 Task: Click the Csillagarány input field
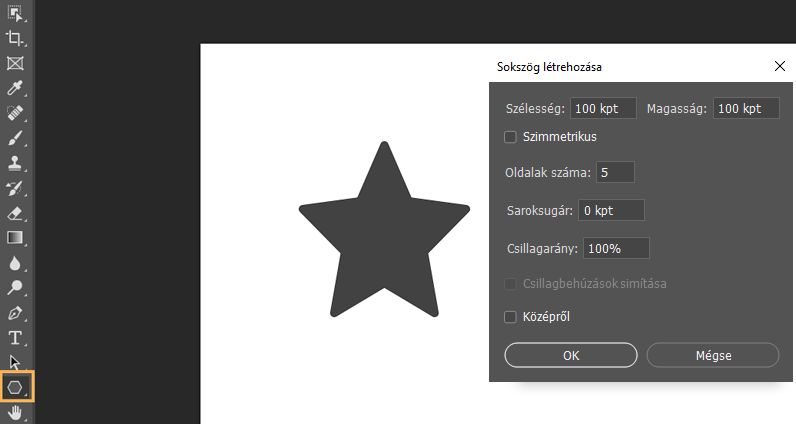click(616, 248)
